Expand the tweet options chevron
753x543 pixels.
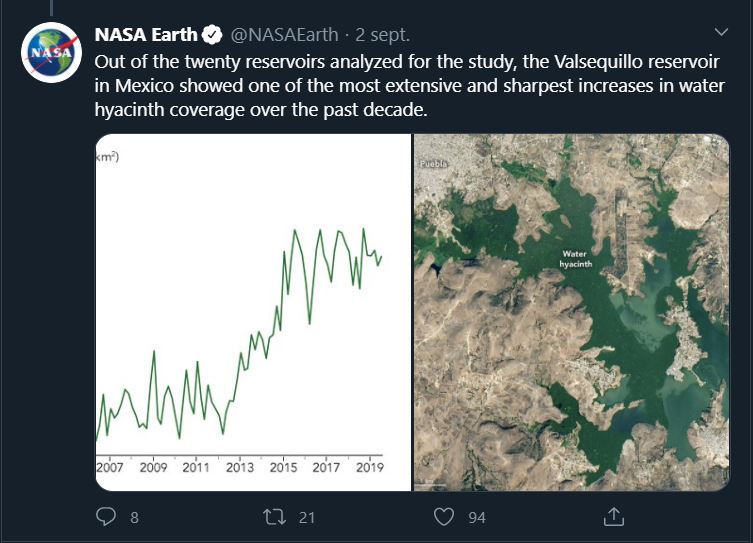tap(721, 32)
